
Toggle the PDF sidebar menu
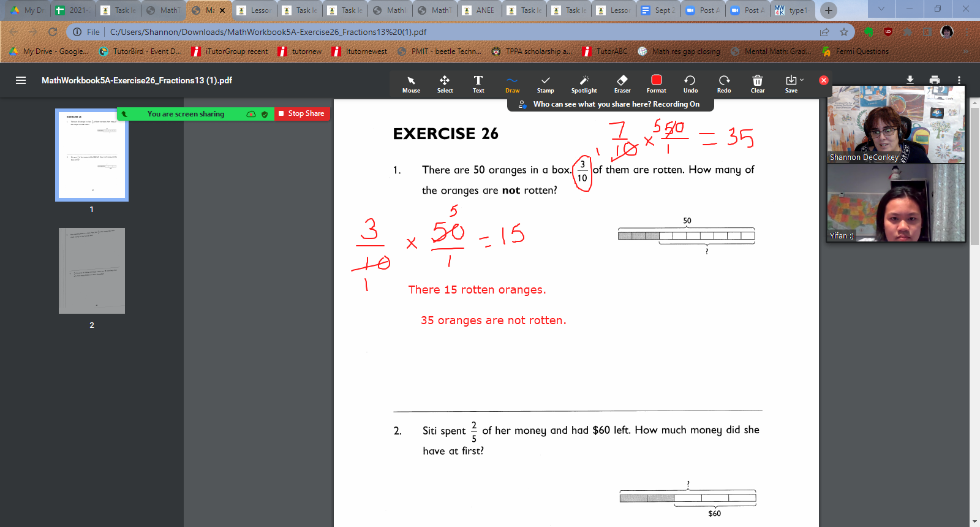(x=21, y=80)
